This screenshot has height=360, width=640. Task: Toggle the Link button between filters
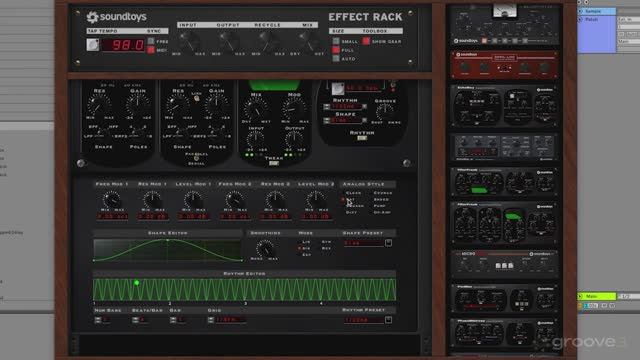coord(197,98)
